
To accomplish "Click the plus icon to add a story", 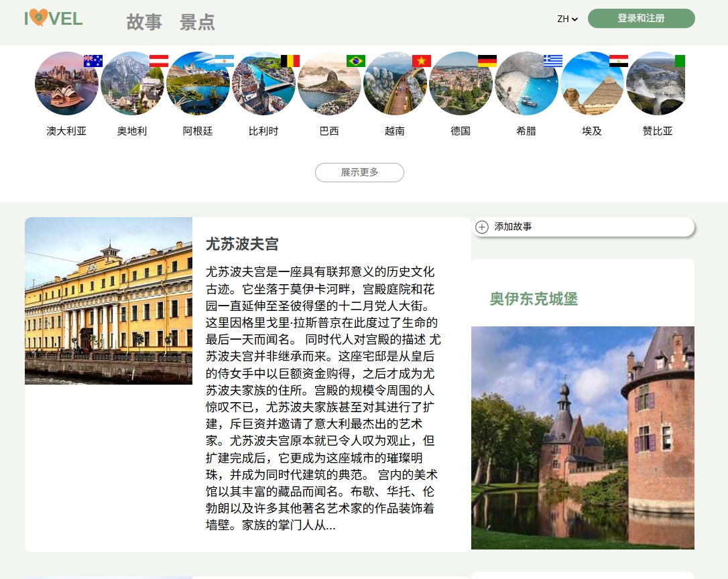I will (482, 227).
